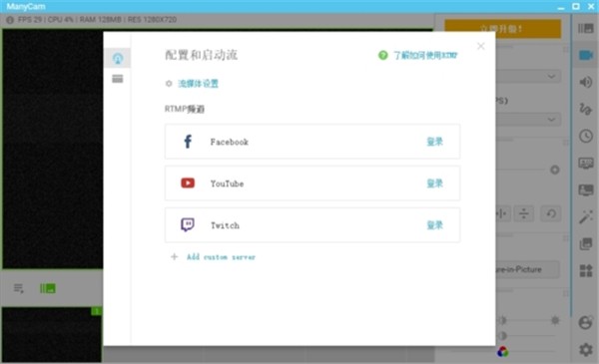The height and width of the screenshot is (364, 599).
Task: Click the RGB color circle icon
Action: tap(503, 351)
